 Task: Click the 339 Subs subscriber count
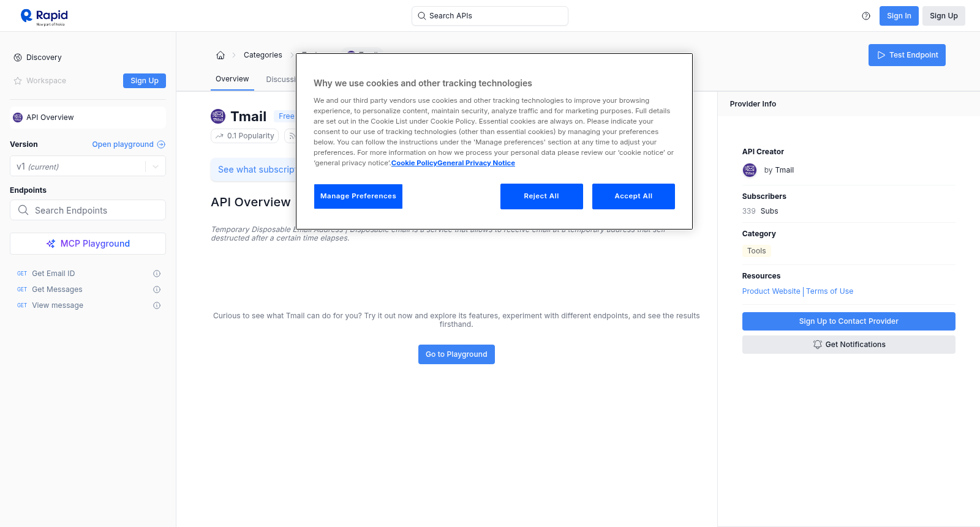coord(760,211)
